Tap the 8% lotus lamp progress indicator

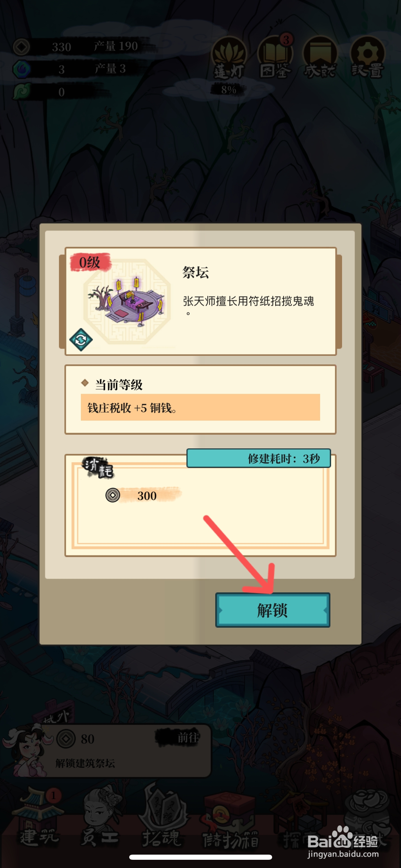[x=228, y=90]
